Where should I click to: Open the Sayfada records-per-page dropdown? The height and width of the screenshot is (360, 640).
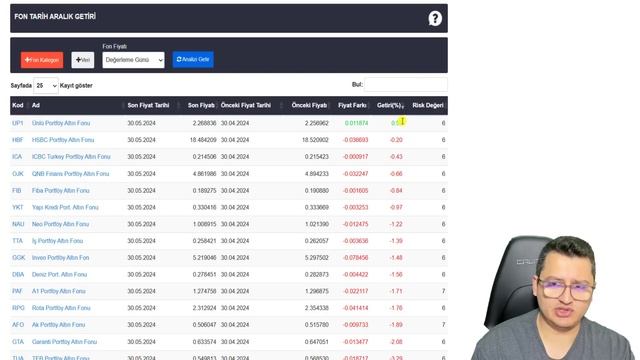point(46,86)
